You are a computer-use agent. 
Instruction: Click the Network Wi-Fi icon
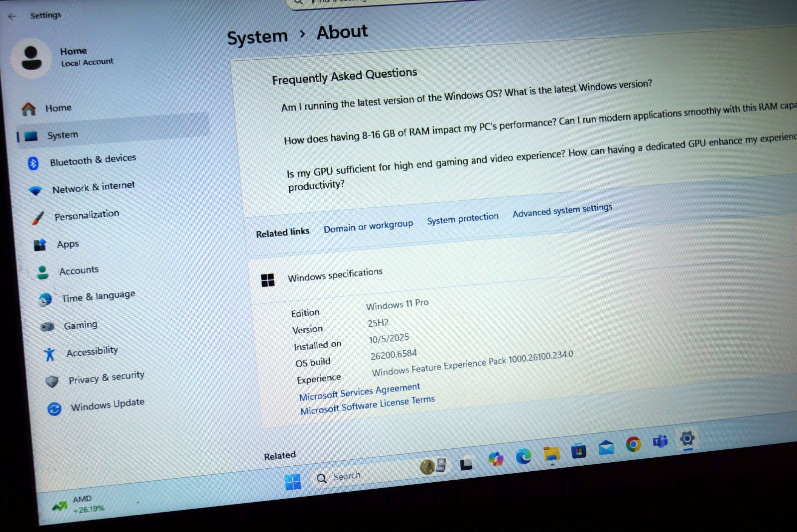(35, 191)
